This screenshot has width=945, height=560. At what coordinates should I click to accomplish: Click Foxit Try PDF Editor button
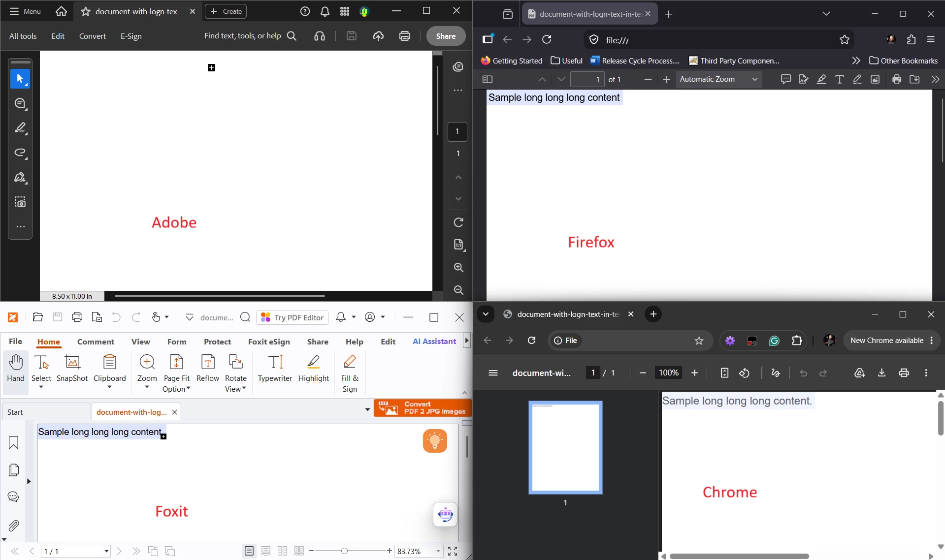(x=292, y=317)
